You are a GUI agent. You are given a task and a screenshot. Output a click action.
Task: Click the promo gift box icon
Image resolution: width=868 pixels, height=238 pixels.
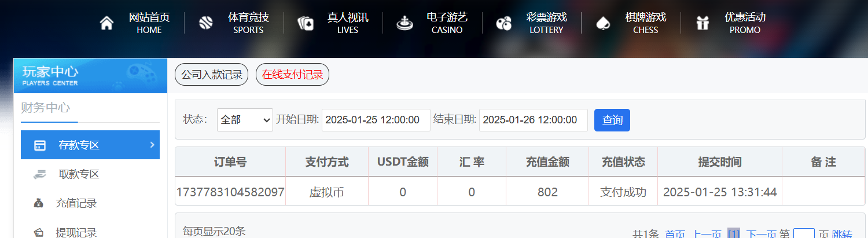(703, 23)
